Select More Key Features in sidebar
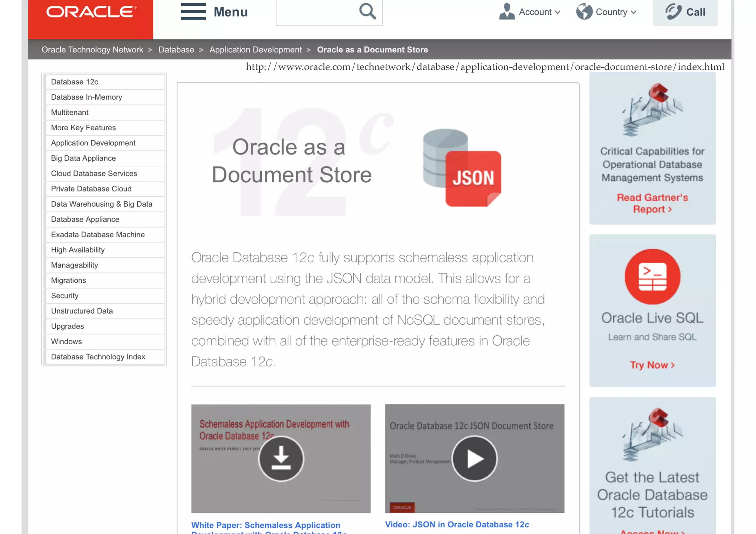The width and height of the screenshot is (756, 534). (x=105, y=128)
